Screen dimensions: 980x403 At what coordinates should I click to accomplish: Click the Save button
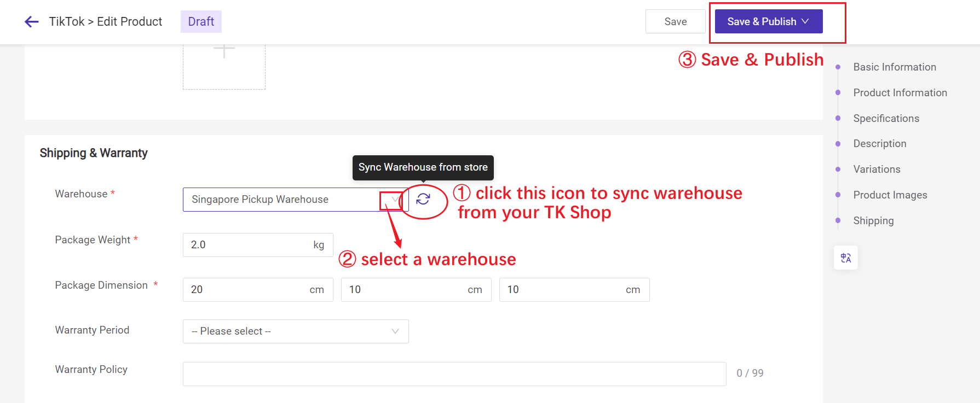click(676, 21)
